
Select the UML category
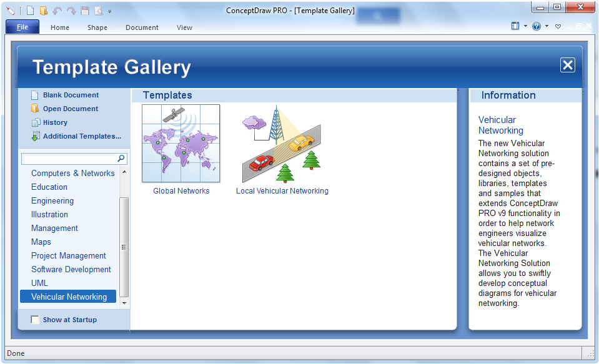39,283
